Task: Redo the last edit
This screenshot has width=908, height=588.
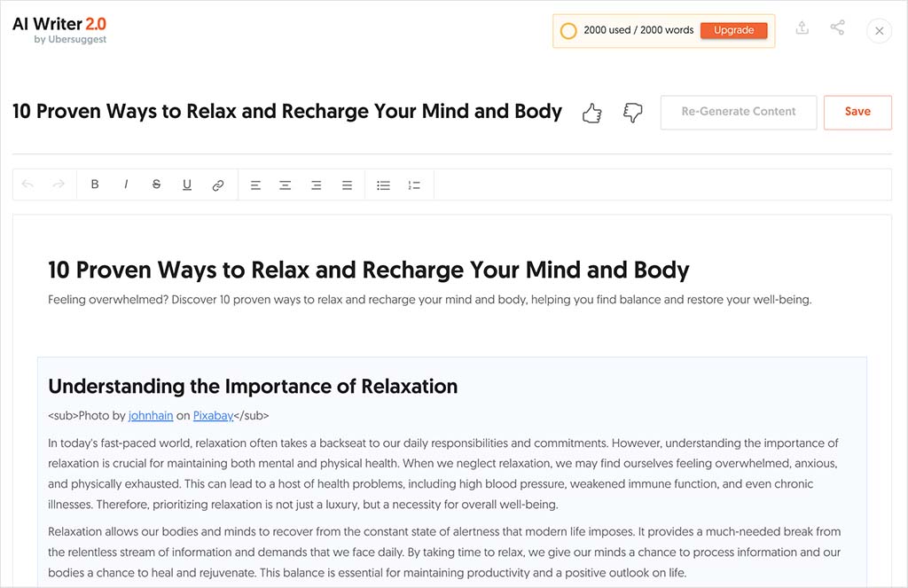Action: coord(59,184)
